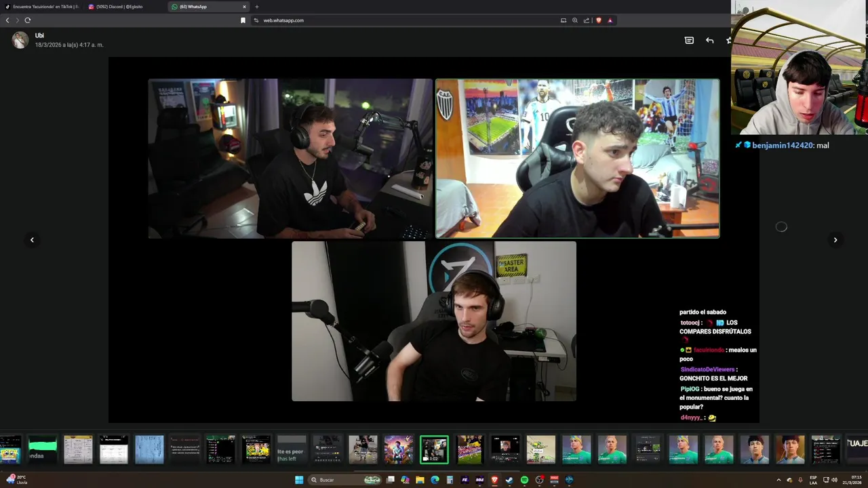Show hidden system tray icons
Screen dimensions: 868x488
pyautogui.click(x=778, y=480)
